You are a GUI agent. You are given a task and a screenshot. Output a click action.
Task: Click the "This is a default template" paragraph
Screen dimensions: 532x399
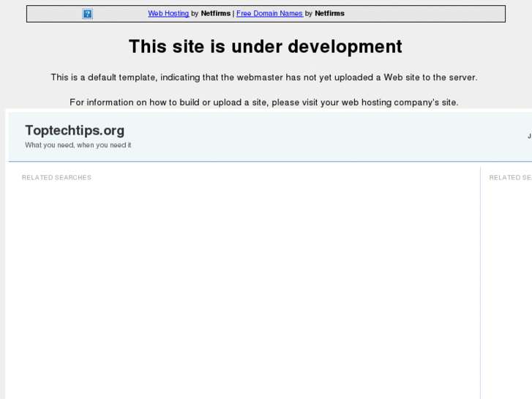(264, 78)
